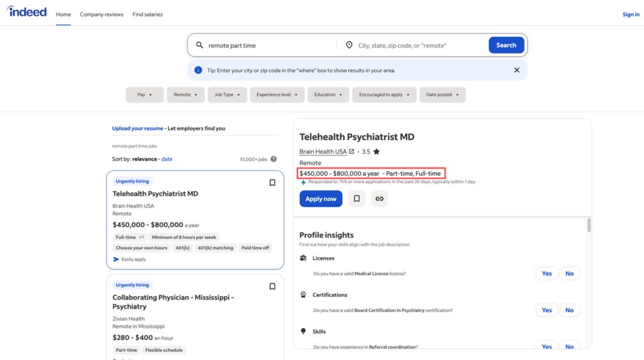Sort results by date
The width and height of the screenshot is (644, 360).
167,159
